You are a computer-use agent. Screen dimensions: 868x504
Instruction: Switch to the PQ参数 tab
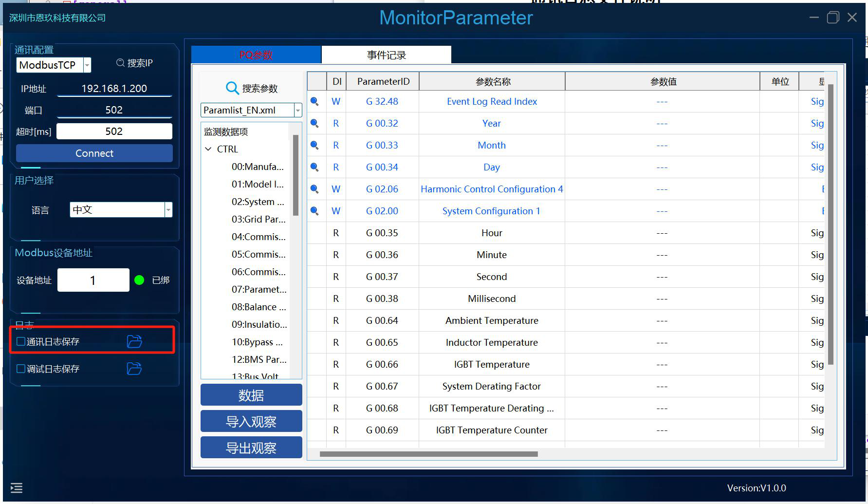[x=256, y=55]
